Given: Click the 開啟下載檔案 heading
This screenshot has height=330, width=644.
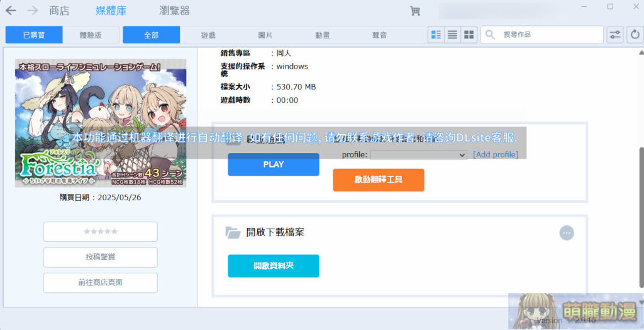Looking at the screenshot, I should (x=275, y=232).
